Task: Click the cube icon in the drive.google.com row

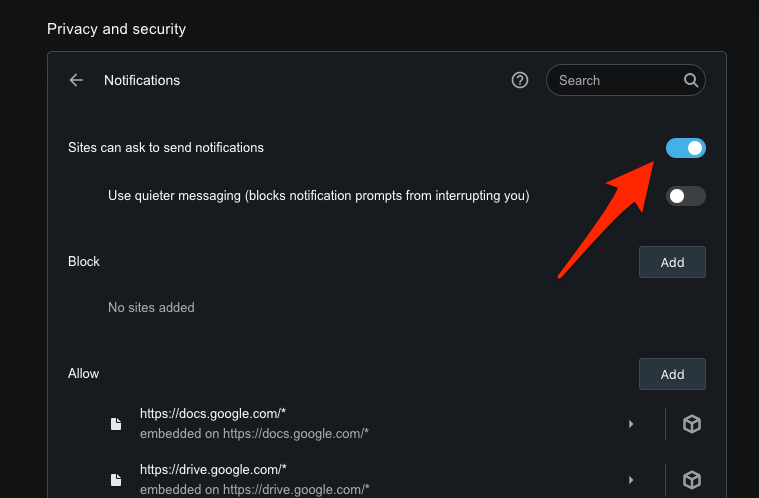Action: click(691, 481)
